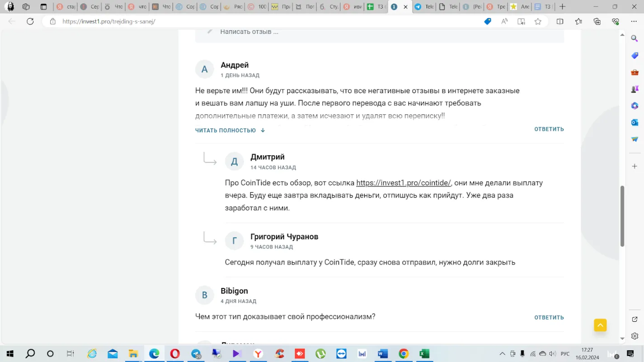This screenshot has width=644, height=362.
Task: Click the yellow scroll-to-top arrow button
Action: point(600,325)
